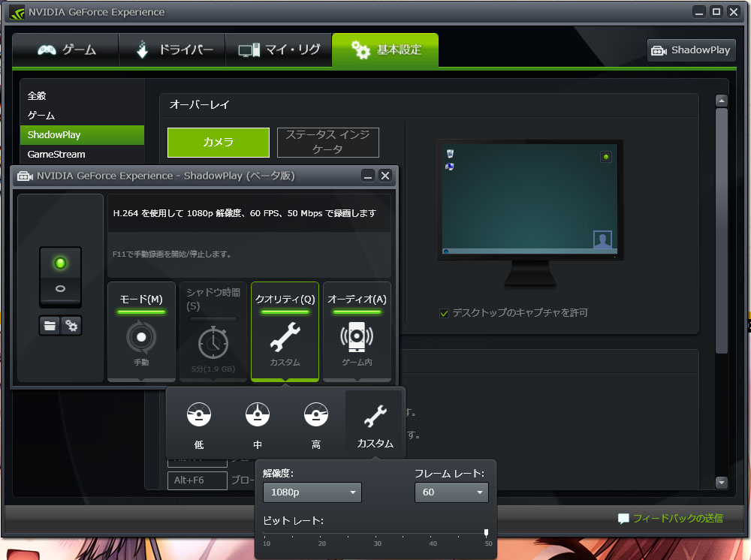
Task: Toggle the ShadowPlay power switch
Action: 60,277
